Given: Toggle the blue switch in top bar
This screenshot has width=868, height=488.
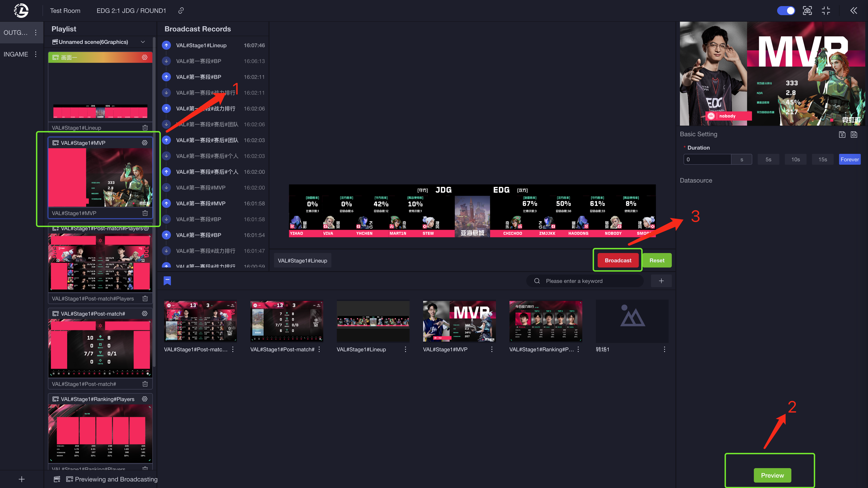Looking at the screenshot, I should point(786,11).
